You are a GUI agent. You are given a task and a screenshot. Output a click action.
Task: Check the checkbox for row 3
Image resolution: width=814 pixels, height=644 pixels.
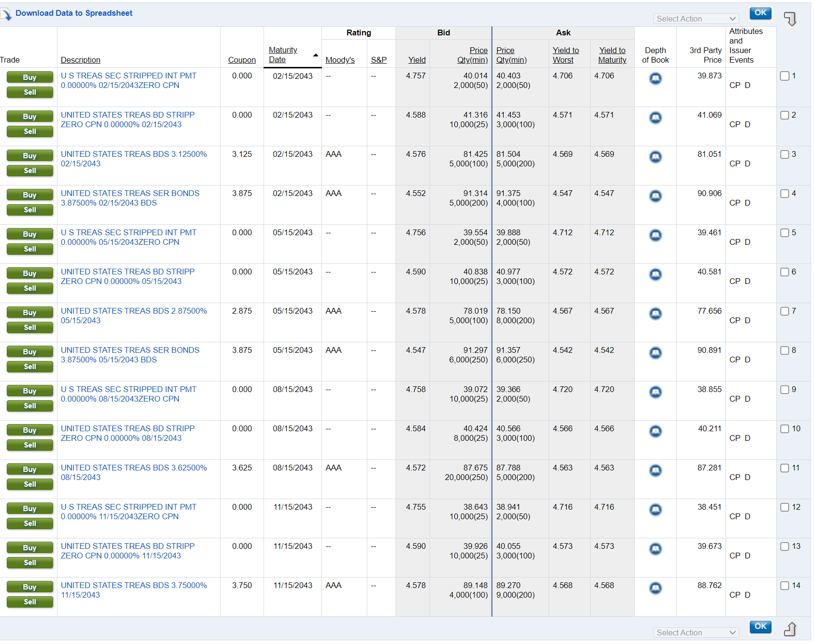(x=785, y=154)
